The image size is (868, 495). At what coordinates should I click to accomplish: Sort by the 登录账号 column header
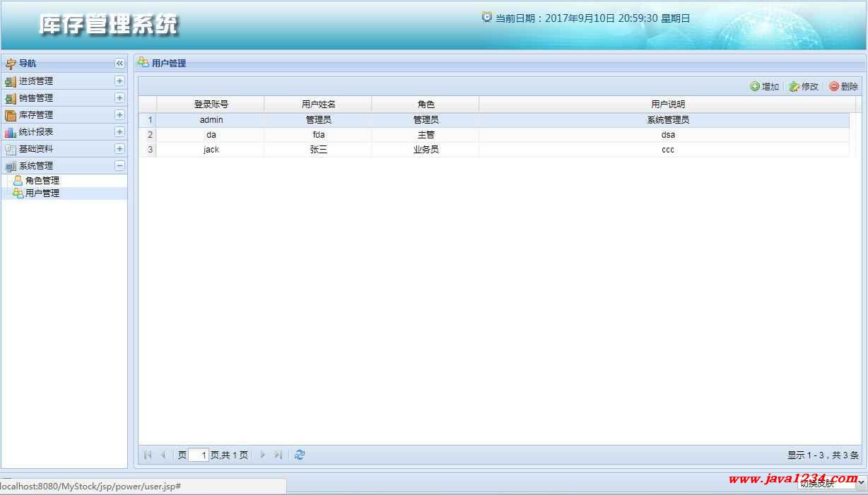[211, 105]
